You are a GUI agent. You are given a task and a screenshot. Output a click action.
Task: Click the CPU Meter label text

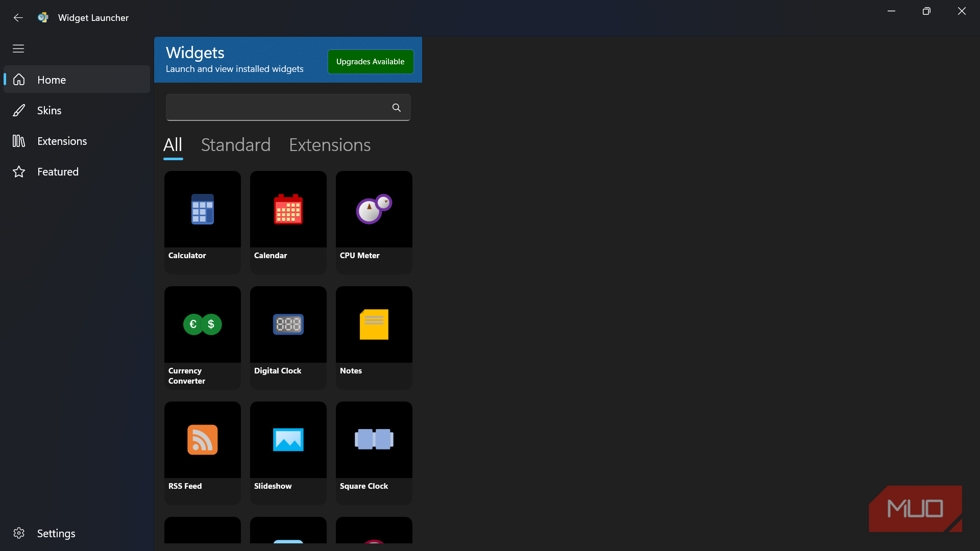tap(360, 256)
